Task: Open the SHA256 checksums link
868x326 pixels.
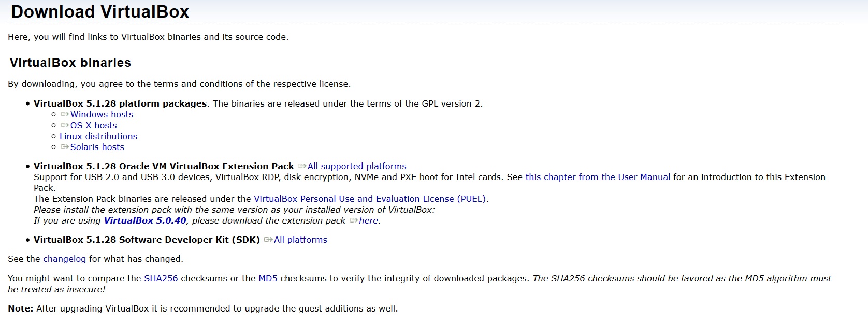Action: (x=161, y=278)
